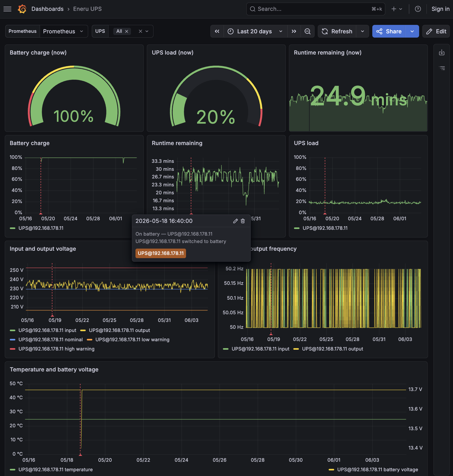Image resolution: width=453 pixels, height=476 pixels.
Task: Click the Grafana logo icon
Action: (22, 9)
